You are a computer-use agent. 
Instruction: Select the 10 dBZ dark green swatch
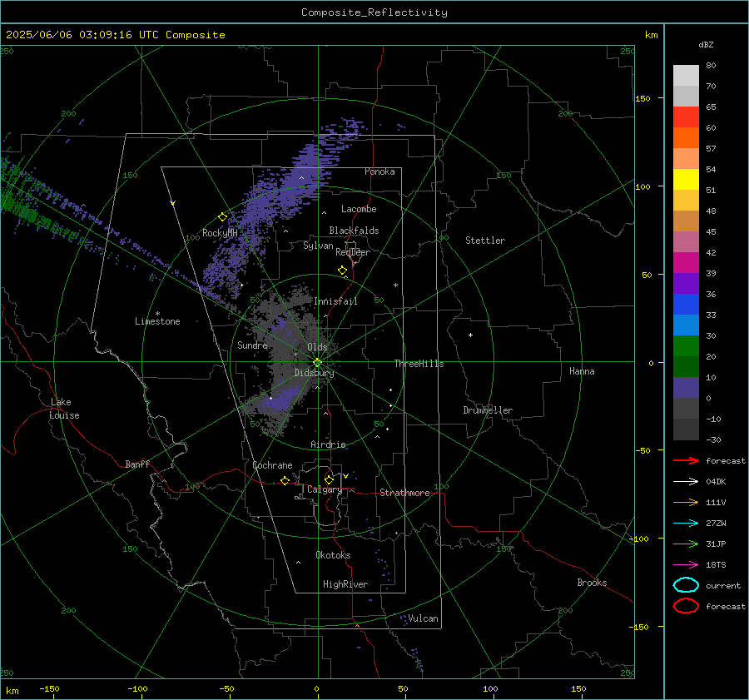[x=686, y=366]
